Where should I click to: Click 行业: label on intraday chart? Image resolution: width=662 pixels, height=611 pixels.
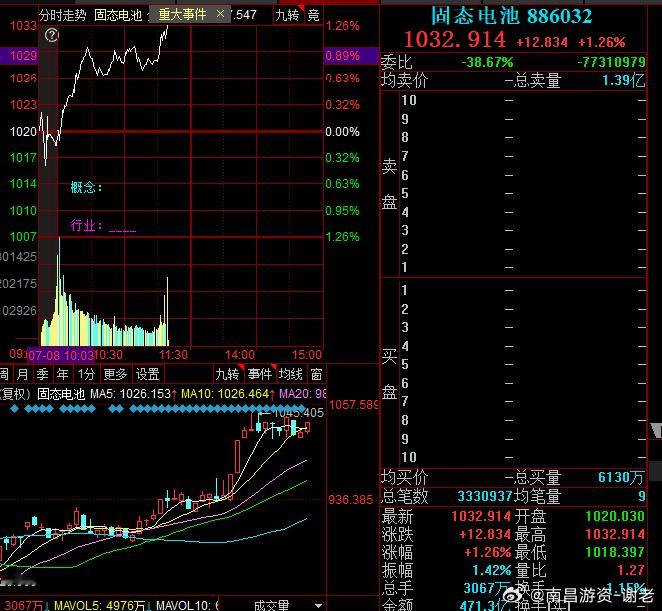(x=86, y=225)
